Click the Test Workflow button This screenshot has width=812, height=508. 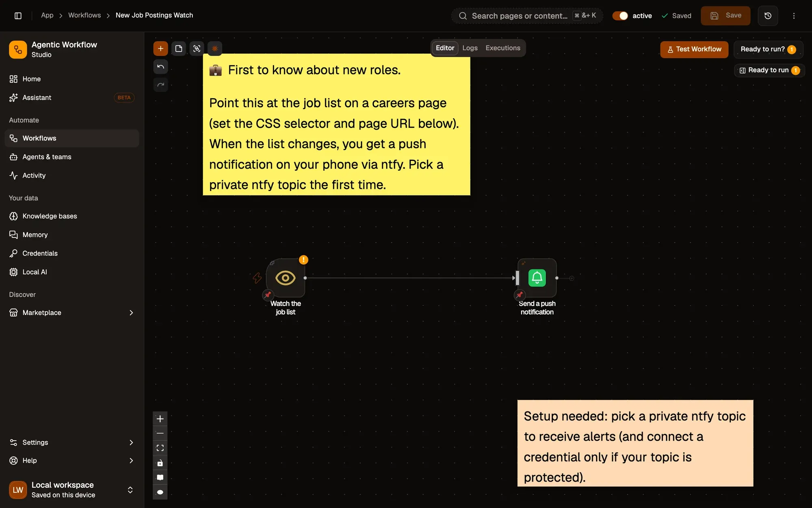[694, 49]
